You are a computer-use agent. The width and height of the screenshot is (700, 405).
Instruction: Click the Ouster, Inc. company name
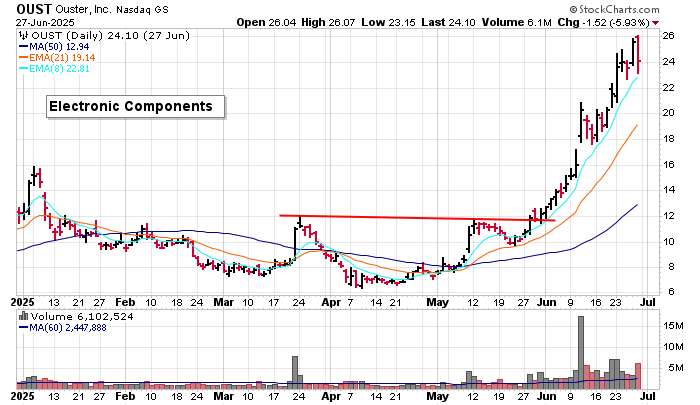coord(83,9)
